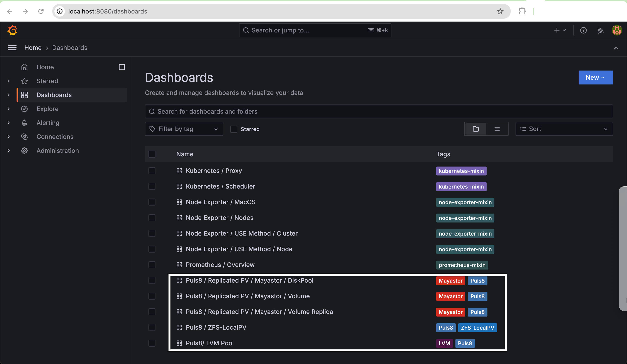
Task: Filter by the prometheus-mixin tag
Action: [x=462, y=265]
